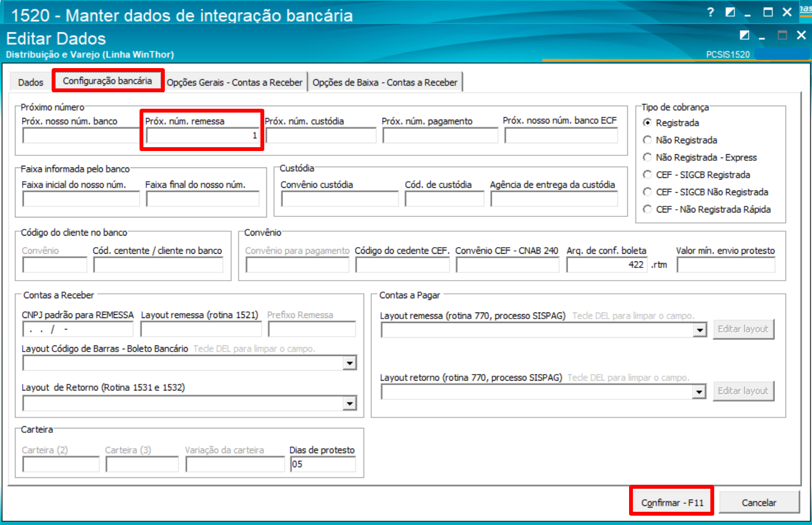This screenshot has height=525, width=812.
Task: Click Agência de entrega da custódia field
Action: pyautogui.click(x=554, y=199)
